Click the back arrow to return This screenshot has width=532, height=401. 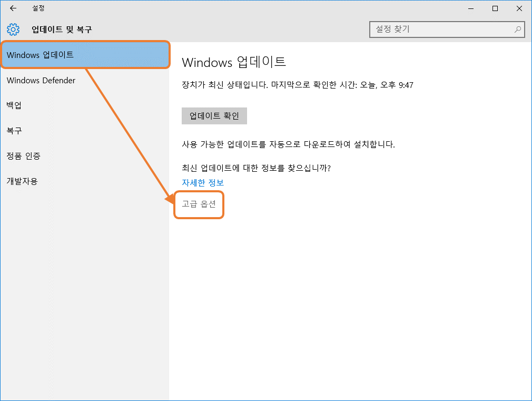coord(13,8)
